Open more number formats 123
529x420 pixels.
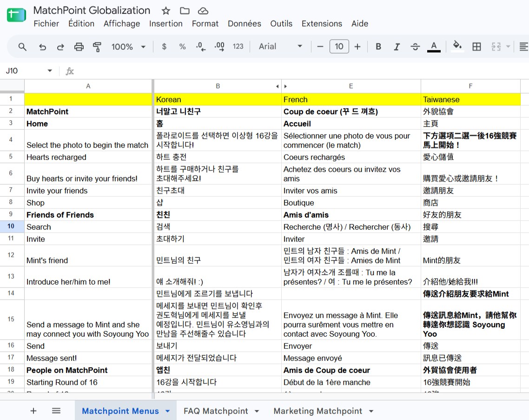pyautogui.click(x=238, y=47)
